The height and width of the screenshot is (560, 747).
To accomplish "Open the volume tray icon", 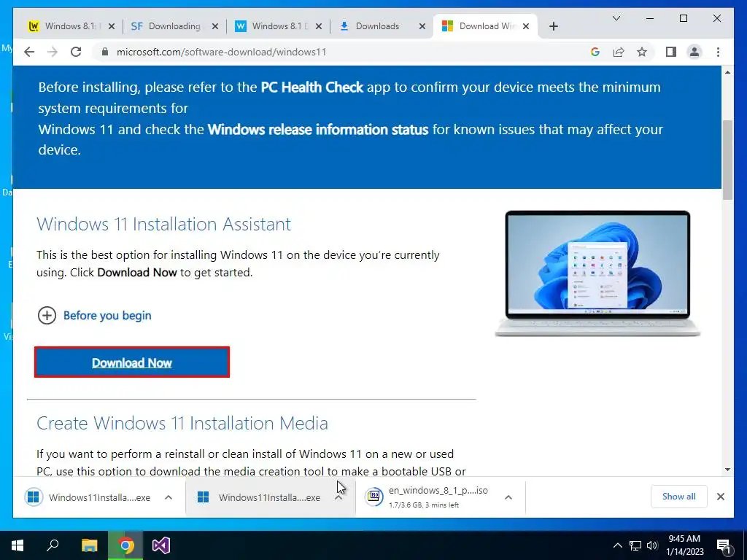I will (652, 545).
